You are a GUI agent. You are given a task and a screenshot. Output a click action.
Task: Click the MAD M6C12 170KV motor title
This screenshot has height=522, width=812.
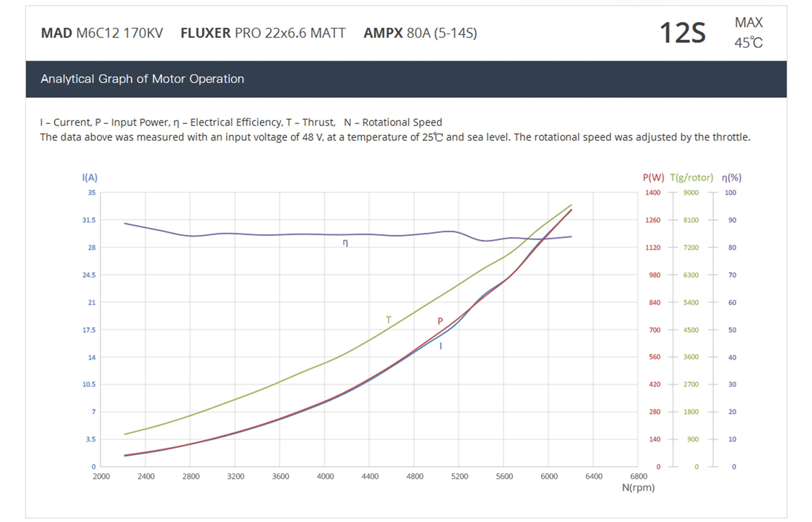(102, 33)
